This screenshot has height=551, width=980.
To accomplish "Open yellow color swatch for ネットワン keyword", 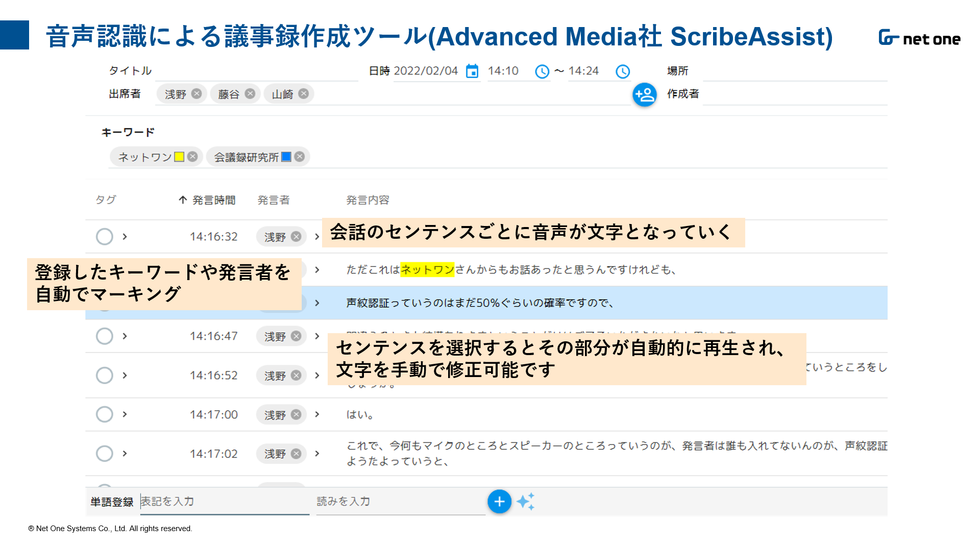I will click(179, 157).
